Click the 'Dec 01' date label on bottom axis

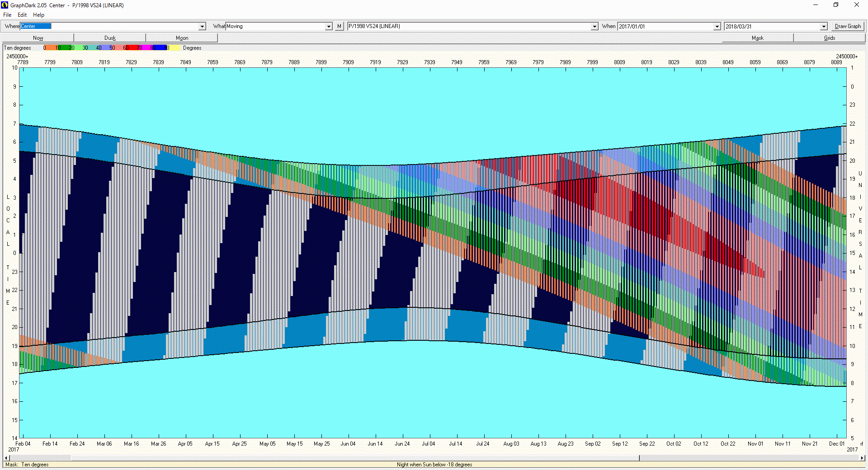pyautogui.click(x=837, y=444)
